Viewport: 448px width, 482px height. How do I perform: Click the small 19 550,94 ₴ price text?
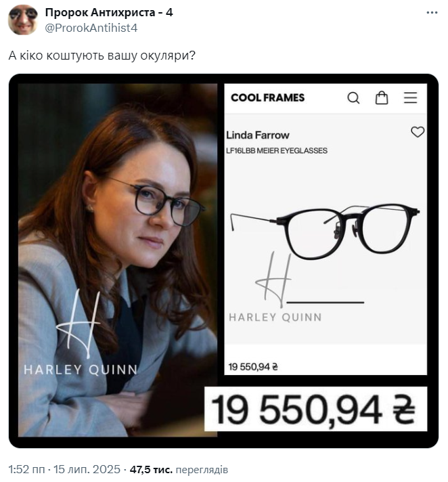[253, 367]
